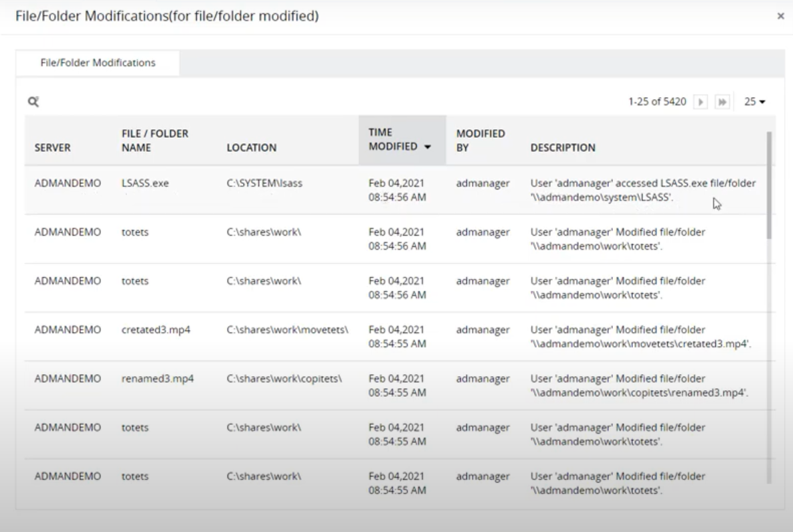The image size is (793, 532).
Task: Click the C:\shares\work\movetets\ location cell
Action: 289,330
